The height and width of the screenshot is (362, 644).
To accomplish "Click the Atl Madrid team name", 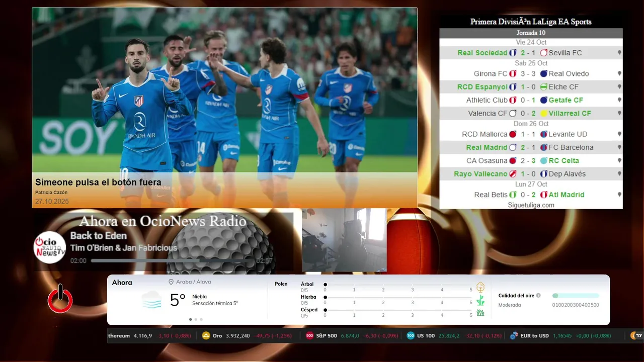I will [567, 195].
